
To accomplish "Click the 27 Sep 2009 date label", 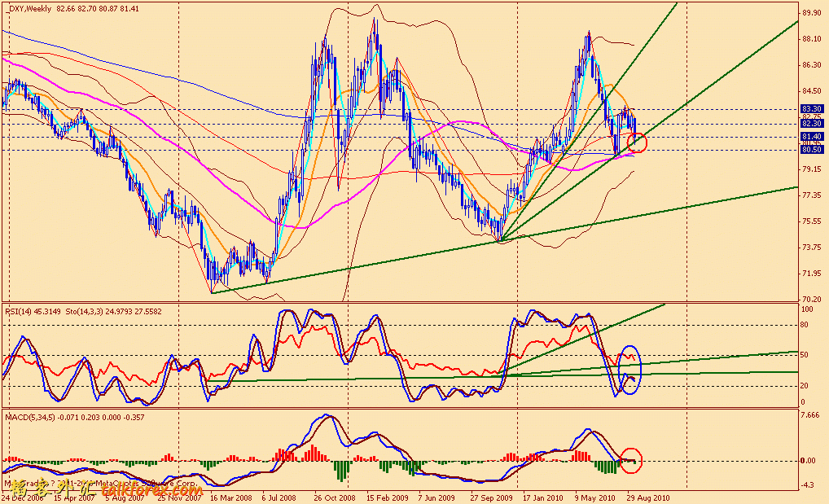I will pos(492,497).
